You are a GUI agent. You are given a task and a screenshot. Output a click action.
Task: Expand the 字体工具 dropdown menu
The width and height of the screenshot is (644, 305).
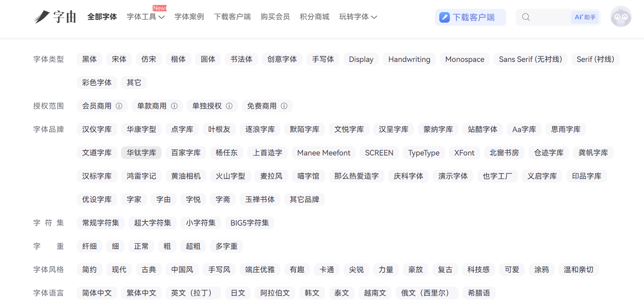[145, 17]
